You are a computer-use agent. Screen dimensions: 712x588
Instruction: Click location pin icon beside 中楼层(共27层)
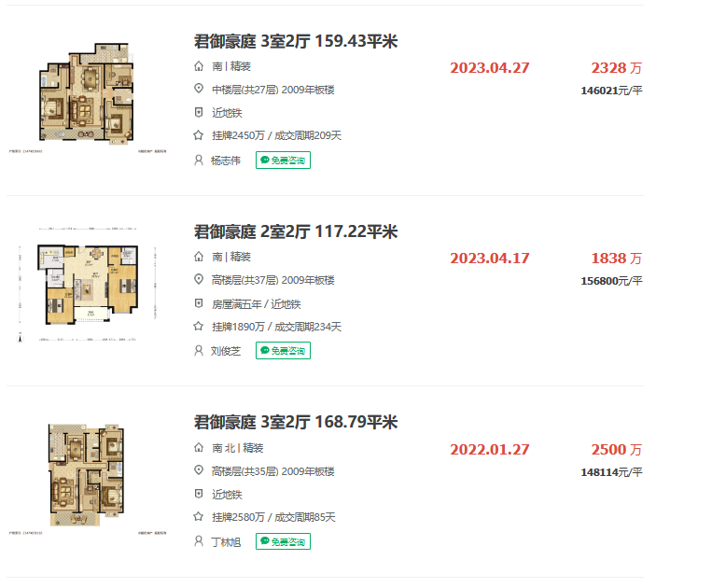coord(198,89)
